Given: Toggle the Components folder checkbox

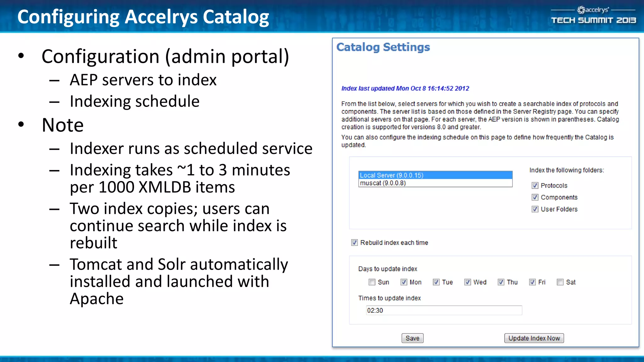Looking at the screenshot, I should click(x=535, y=197).
